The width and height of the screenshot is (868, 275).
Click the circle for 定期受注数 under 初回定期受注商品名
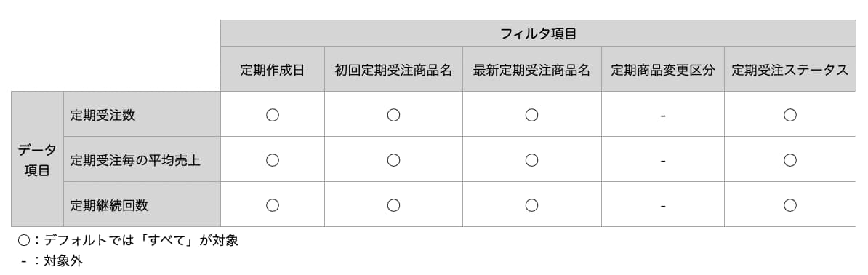(x=393, y=115)
